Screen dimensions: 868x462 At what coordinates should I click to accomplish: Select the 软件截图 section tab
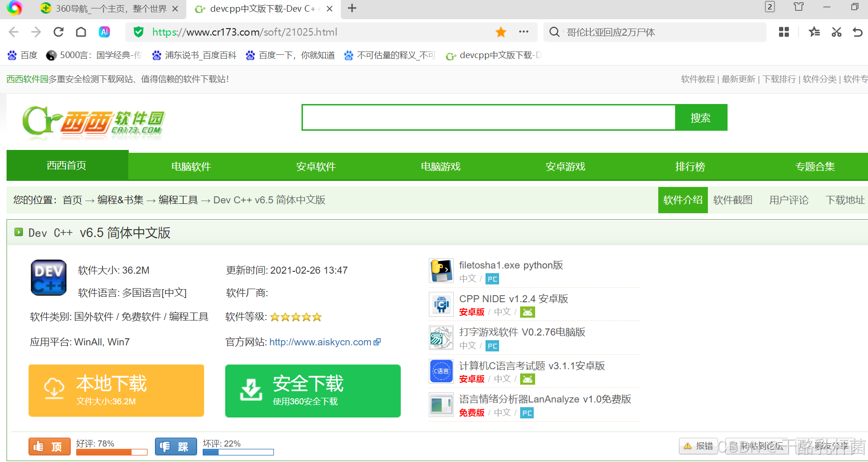(733, 200)
